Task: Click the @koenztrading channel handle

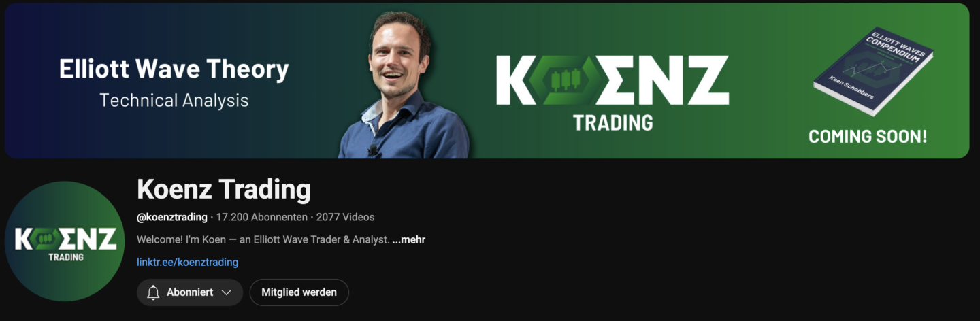Action: pos(172,217)
